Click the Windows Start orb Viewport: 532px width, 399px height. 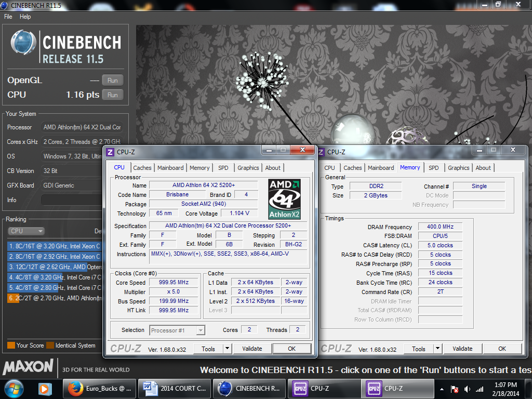pyautogui.click(x=14, y=389)
